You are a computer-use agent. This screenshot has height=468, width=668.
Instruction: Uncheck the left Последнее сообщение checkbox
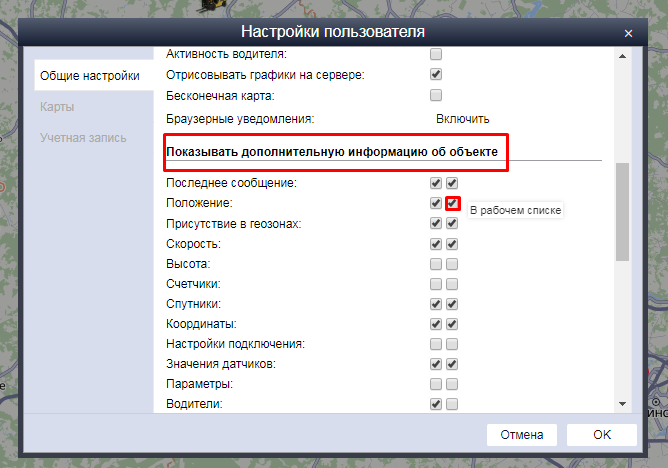[436, 184]
